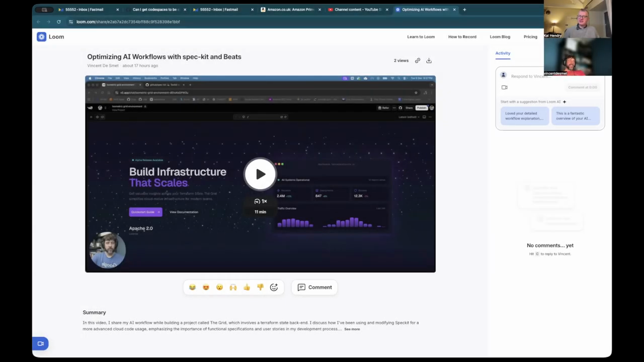Open the floating Loom recorder button
The height and width of the screenshot is (362, 644).
[40, 343]
